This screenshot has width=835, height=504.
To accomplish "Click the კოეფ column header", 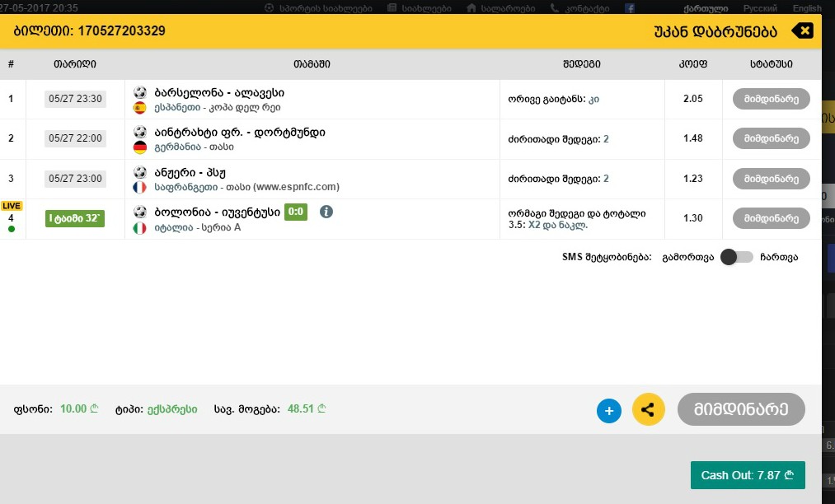I will pos(693,64).
